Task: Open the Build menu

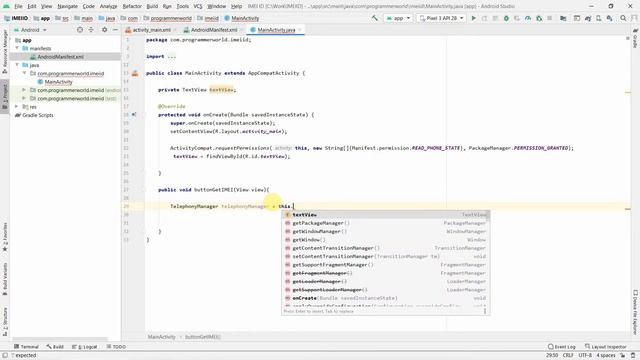Action: click(x=152, y=7)
